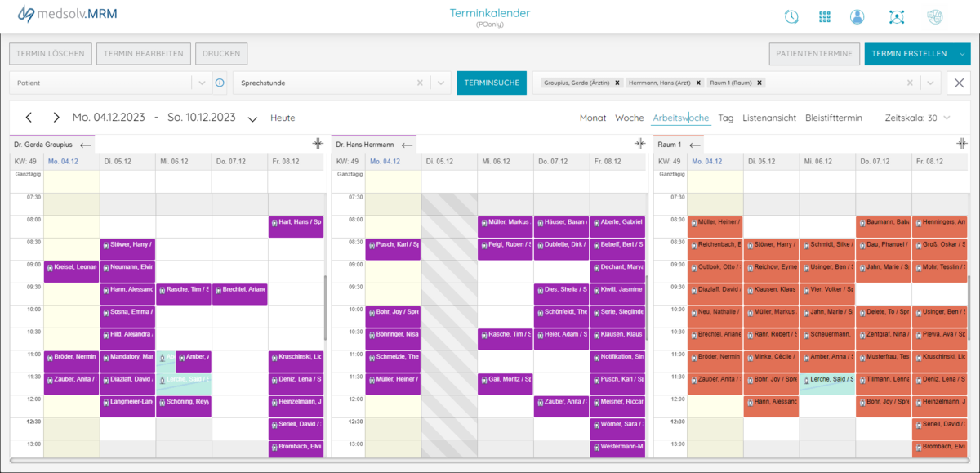This screenshot has height=473, width=980.
Task: Click the Terminsuche button
Action: coord(491,83)
